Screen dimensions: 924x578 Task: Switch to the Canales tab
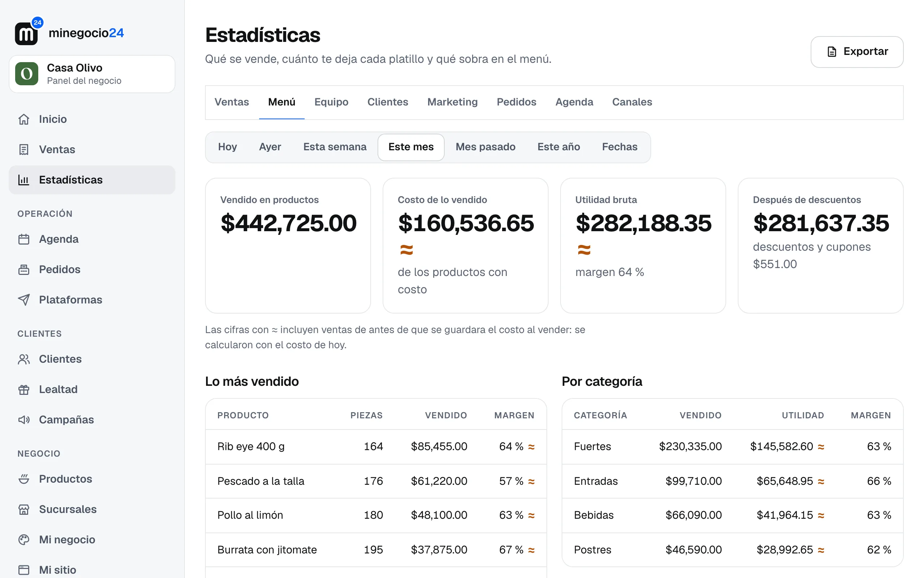632,102
